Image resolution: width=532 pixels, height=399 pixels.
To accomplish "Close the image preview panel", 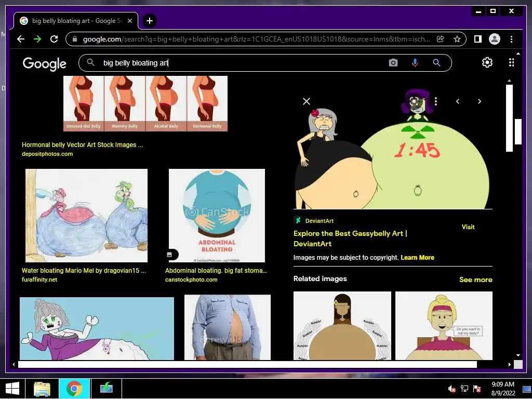I will (307, 101).
